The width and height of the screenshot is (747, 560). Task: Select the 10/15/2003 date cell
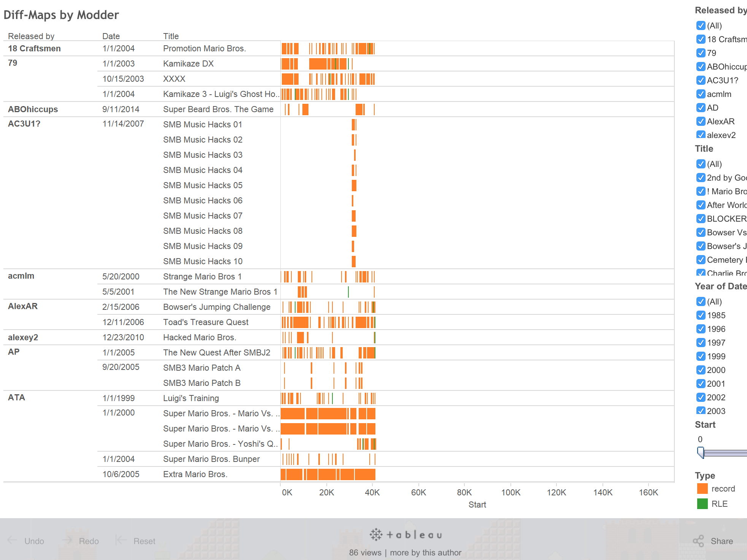(123, 79)
